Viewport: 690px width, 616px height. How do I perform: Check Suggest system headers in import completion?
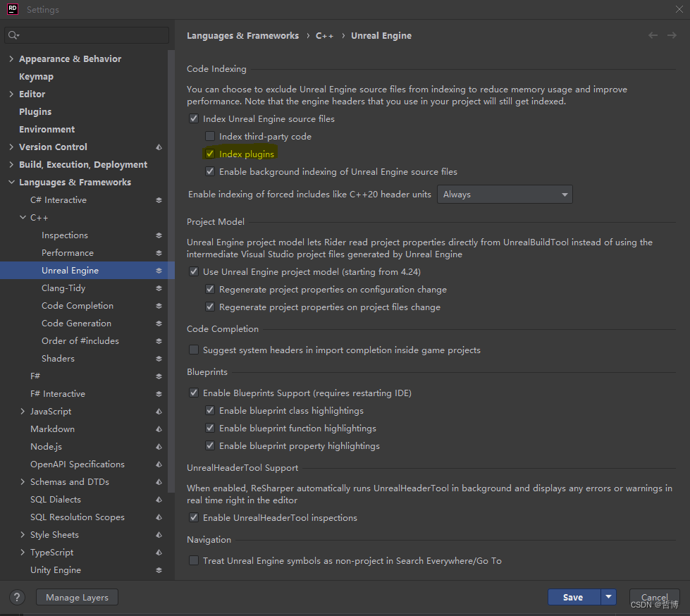coord(194,350)
